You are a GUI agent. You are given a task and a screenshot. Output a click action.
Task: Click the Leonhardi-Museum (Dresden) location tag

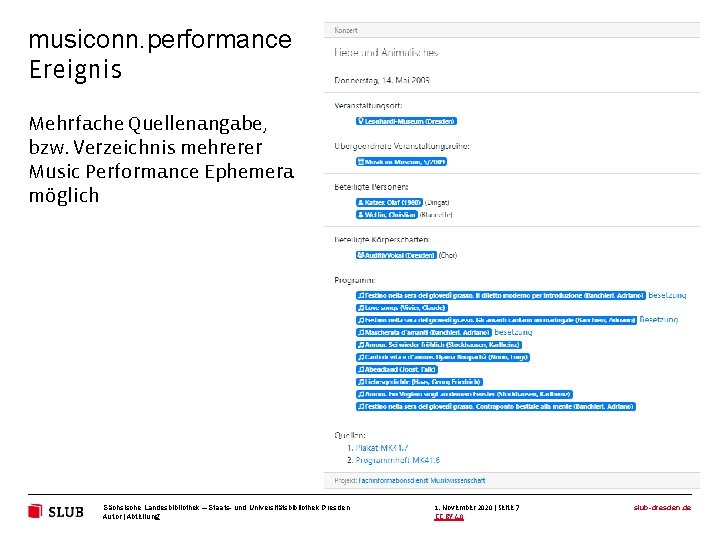coord(406,121)
